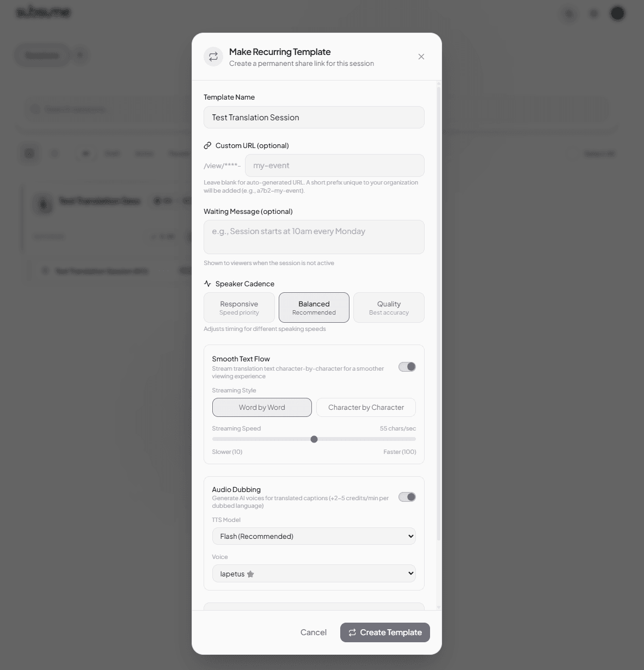The height and width of the screenshot is (670, 644).
Task: Select the Word by Word streaming style
Action: click(x=261, y=407)
